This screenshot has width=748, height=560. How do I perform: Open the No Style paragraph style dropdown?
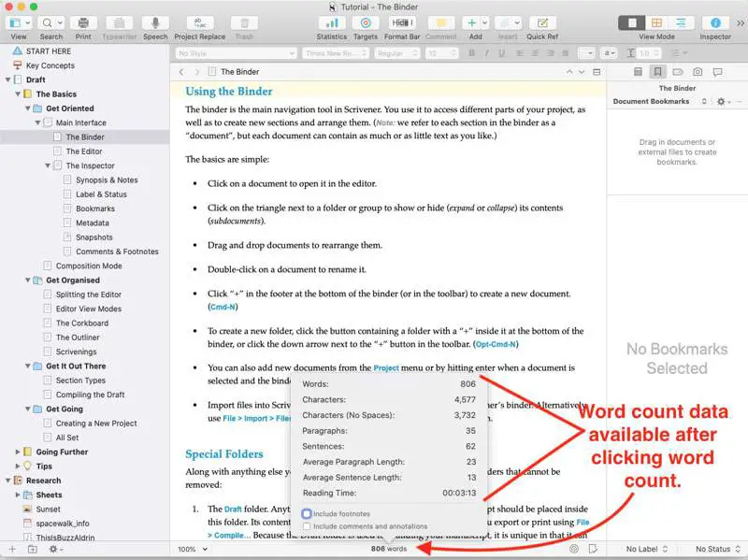tap(237, 53)
